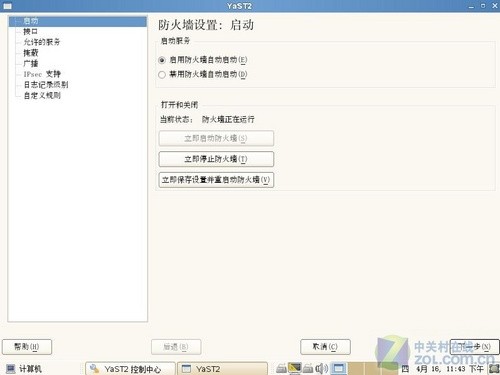Open the date and time clock
500x375 pixels.
pyautogui.click(x=443, y=369)
